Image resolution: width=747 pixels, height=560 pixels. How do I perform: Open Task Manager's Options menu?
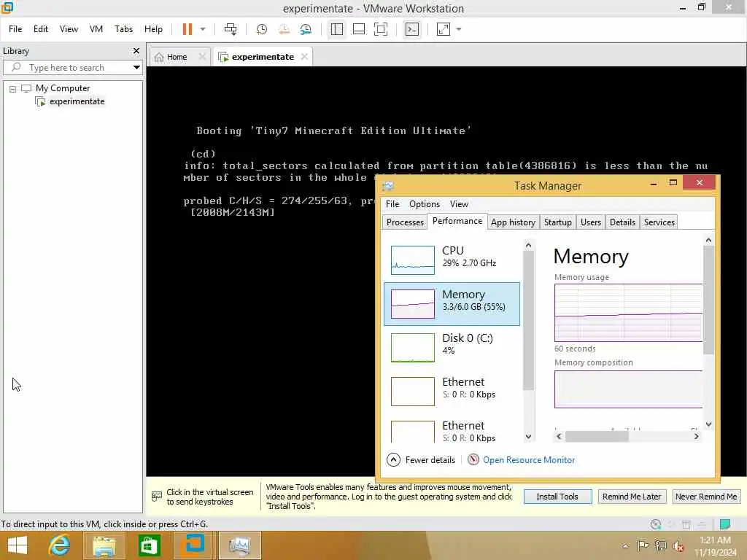[425, 204]
